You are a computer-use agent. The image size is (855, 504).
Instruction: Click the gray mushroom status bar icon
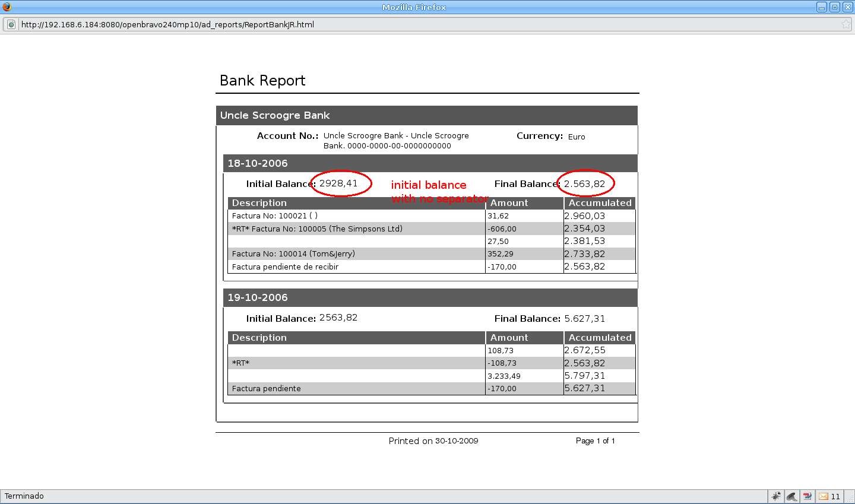click(x=791, y=496)
